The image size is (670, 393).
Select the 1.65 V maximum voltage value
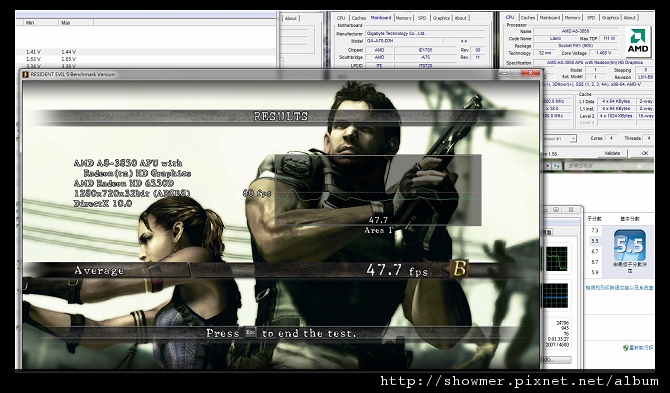click(x=68, y=59)
